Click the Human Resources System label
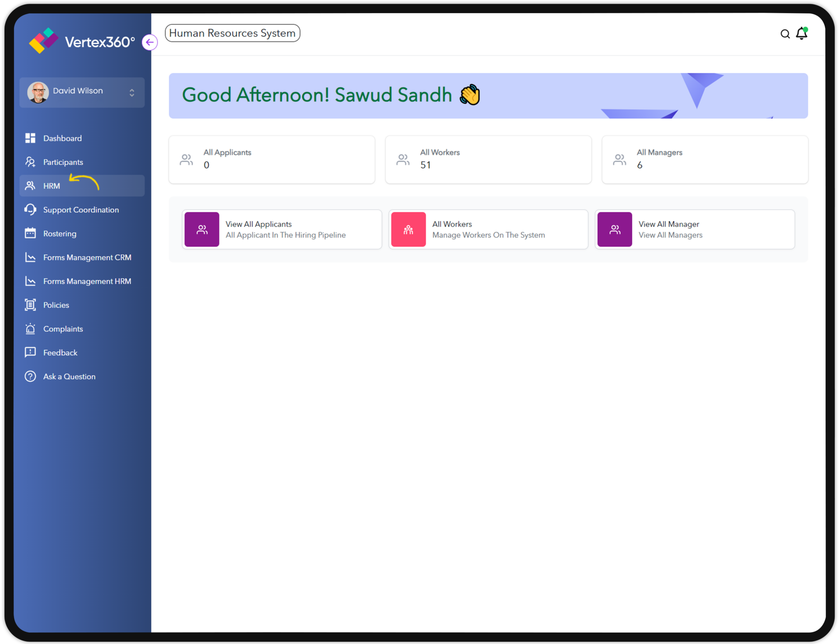Screen dimensions: 839x644 point(232,33)
